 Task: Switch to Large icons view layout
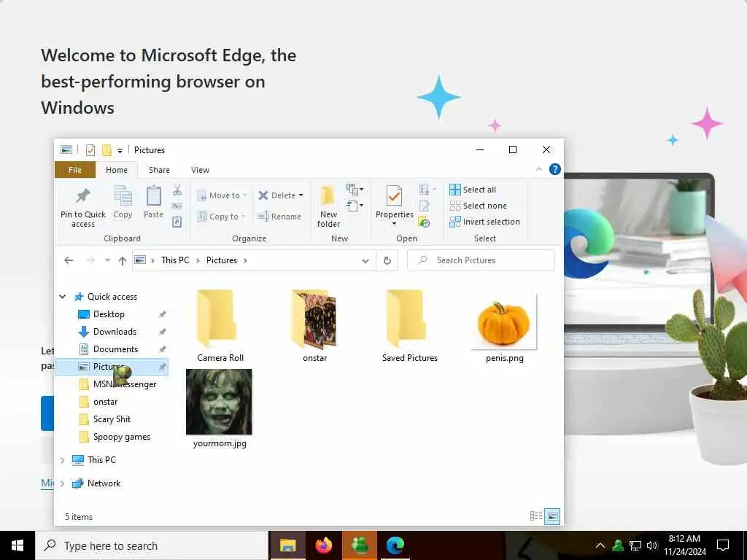pos(552,516)
